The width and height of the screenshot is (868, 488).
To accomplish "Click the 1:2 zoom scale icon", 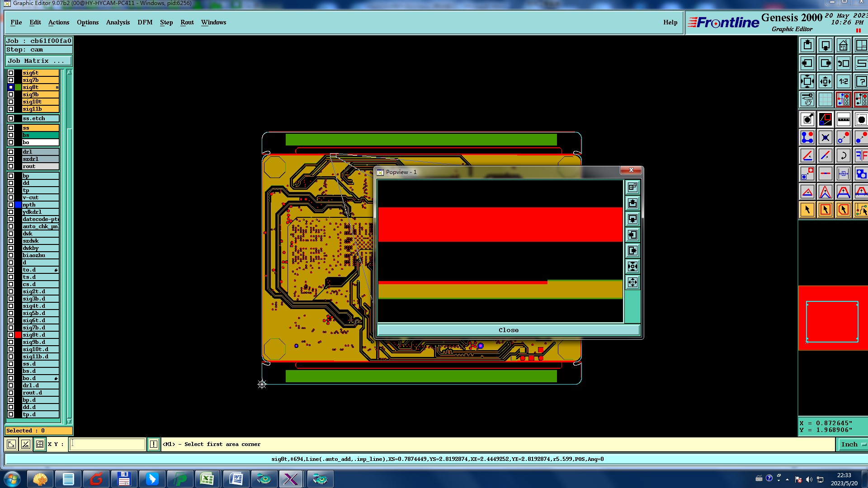I will pyautogui.click(x=843, y=82).
